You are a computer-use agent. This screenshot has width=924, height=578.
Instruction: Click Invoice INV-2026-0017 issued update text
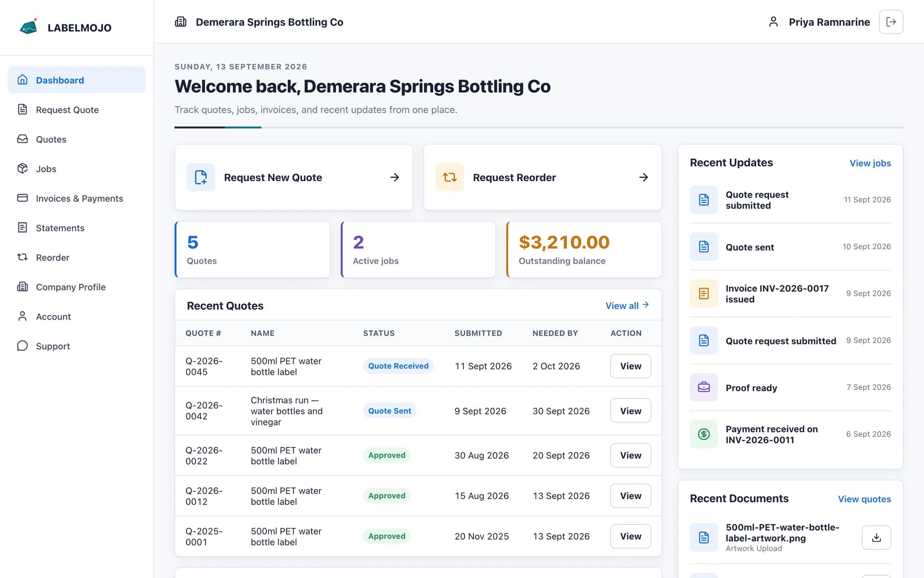tap(777, 294)
